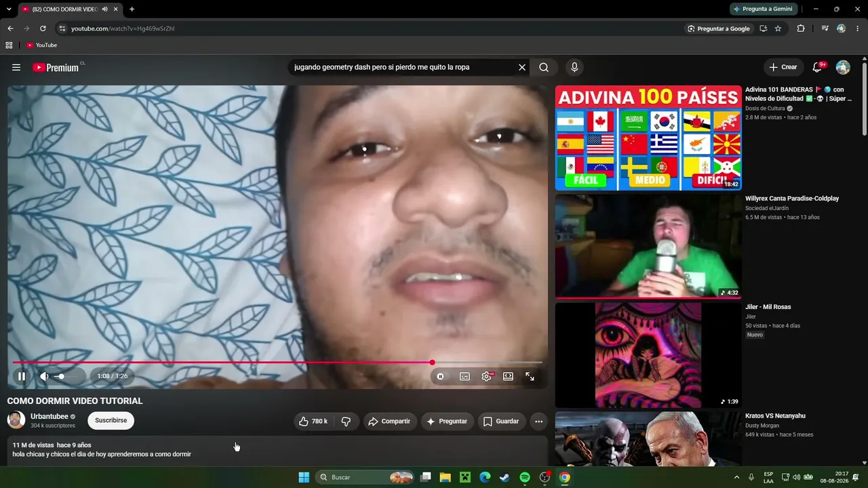Reload the page

pos(43,28)
